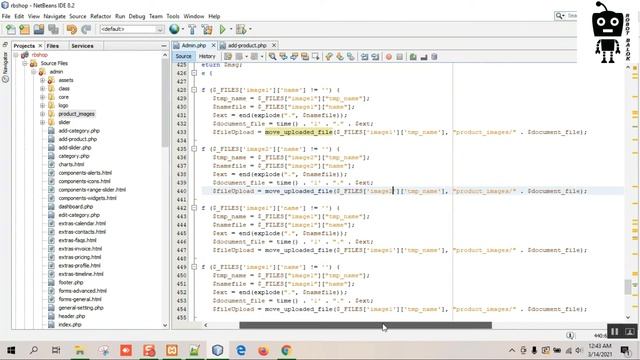This screenshot has width=640, height=360.
Task: Expand the assets folder node
Action: coord(42,80)
